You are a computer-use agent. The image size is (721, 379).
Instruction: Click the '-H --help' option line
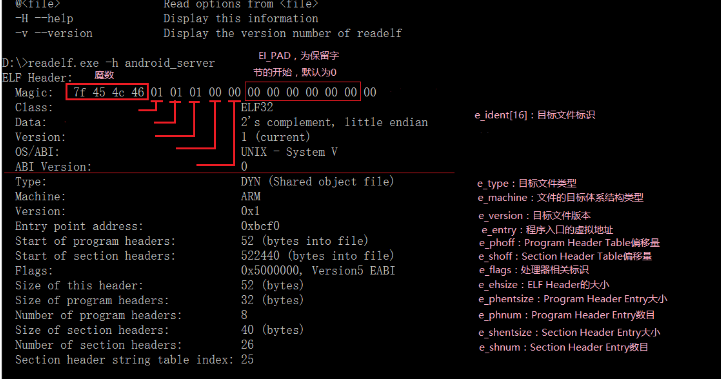(x=166, y=18)
